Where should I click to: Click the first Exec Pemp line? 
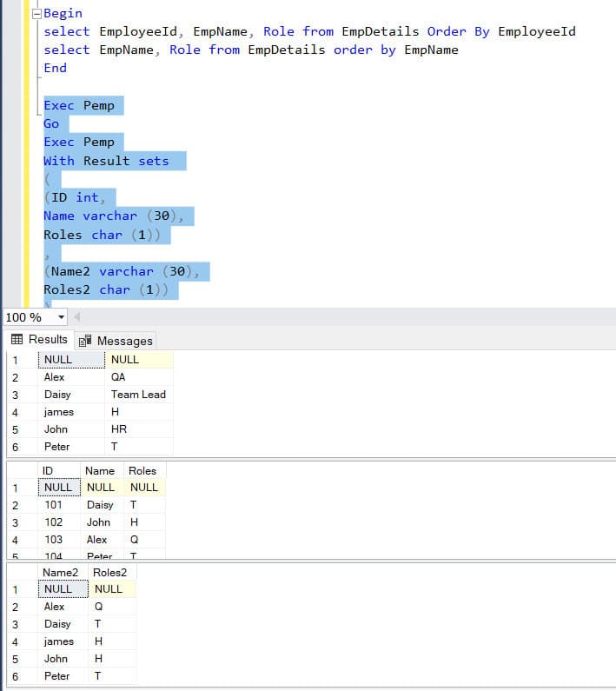tap(79, 106)
